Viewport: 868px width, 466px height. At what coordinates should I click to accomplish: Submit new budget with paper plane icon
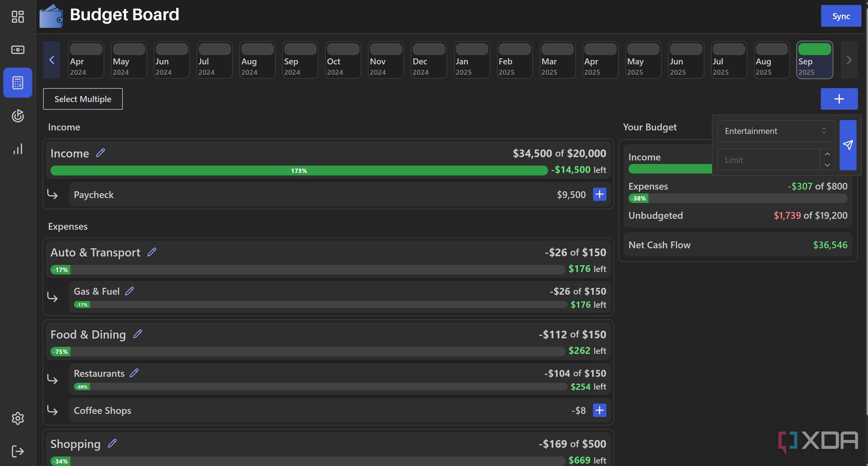pyautogui.click(x=848, y=145)
